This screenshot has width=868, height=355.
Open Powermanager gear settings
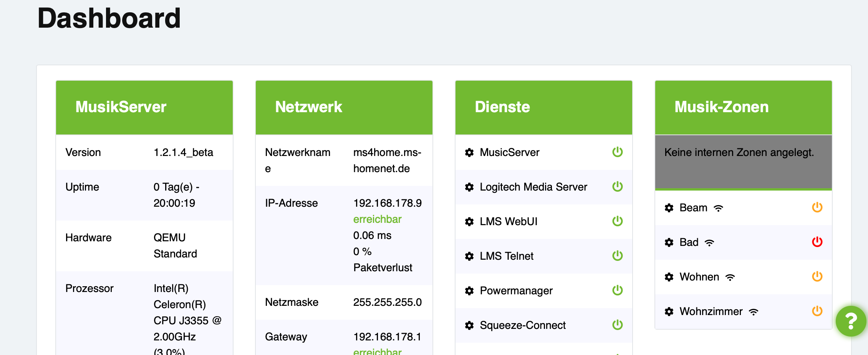click(469, 291)
